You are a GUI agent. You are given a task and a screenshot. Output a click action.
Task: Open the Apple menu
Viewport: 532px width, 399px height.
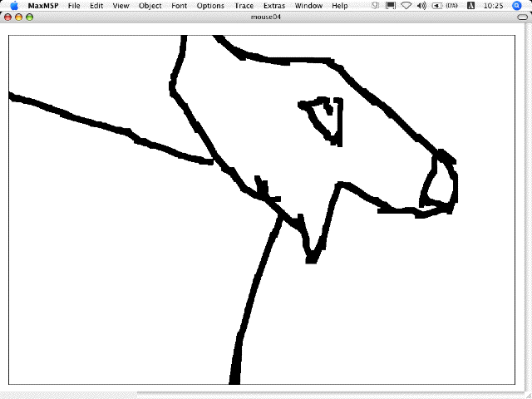(x=14, y=6)
